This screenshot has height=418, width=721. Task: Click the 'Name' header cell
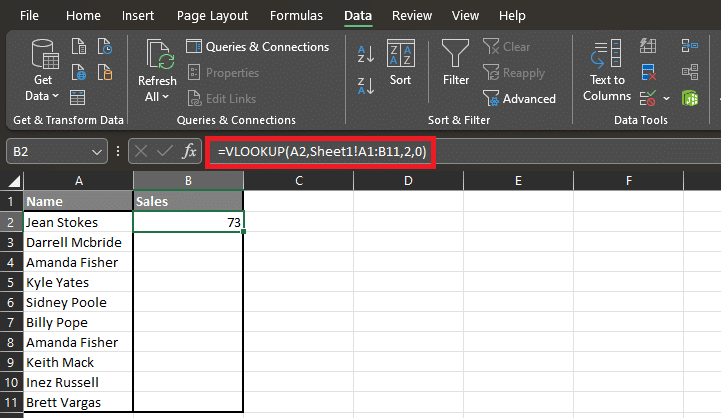click(78, 201)
